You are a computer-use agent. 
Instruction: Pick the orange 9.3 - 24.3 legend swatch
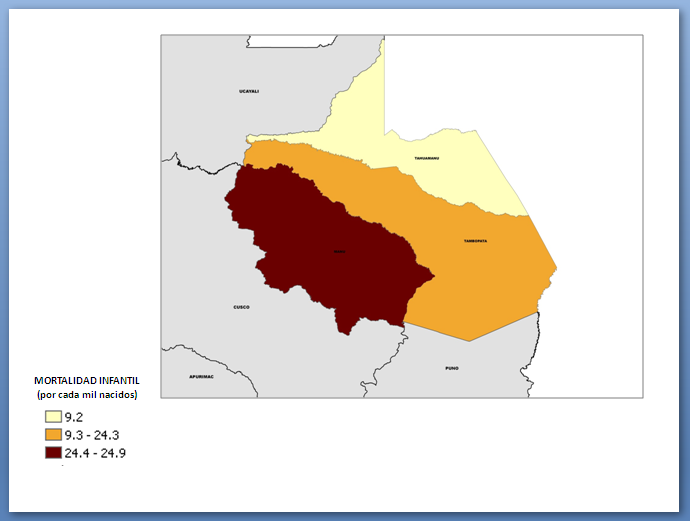pos(52,435)
